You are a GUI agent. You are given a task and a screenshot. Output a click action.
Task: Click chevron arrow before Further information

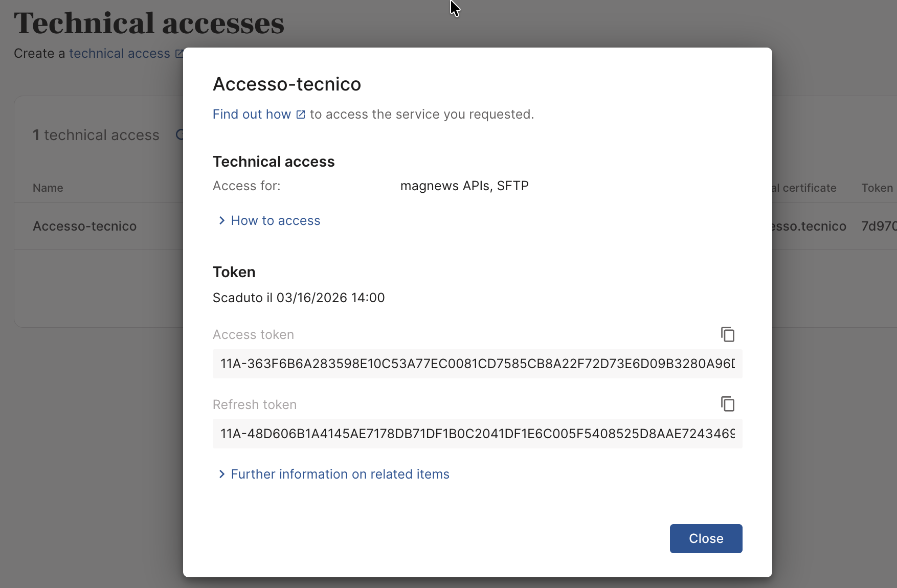click(x=221, y=474)
